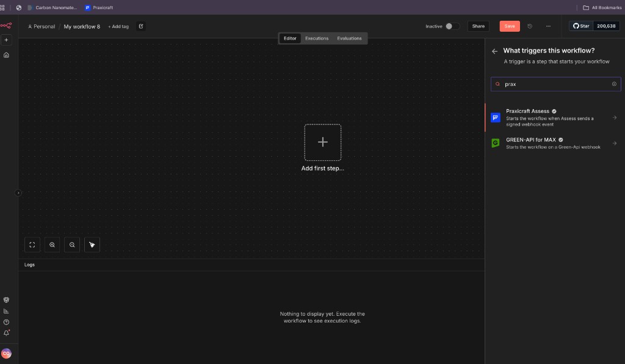Click the plus create button in sidebar
The width and height of the screenshot is (625, 364).
(x=6, y=40)
